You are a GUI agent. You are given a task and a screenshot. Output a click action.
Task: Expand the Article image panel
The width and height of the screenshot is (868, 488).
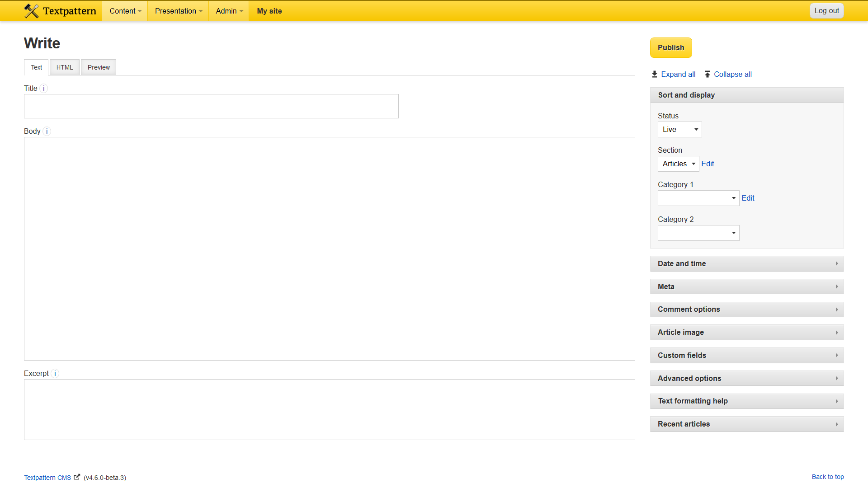[x=747, y=332]
